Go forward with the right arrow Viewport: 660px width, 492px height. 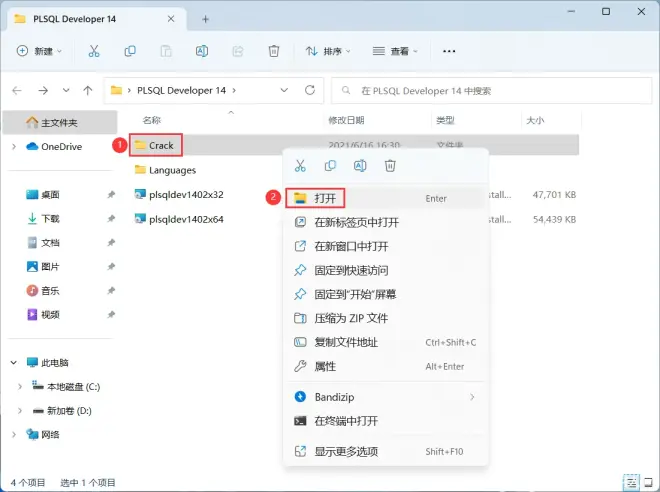(x=43, y=90)
